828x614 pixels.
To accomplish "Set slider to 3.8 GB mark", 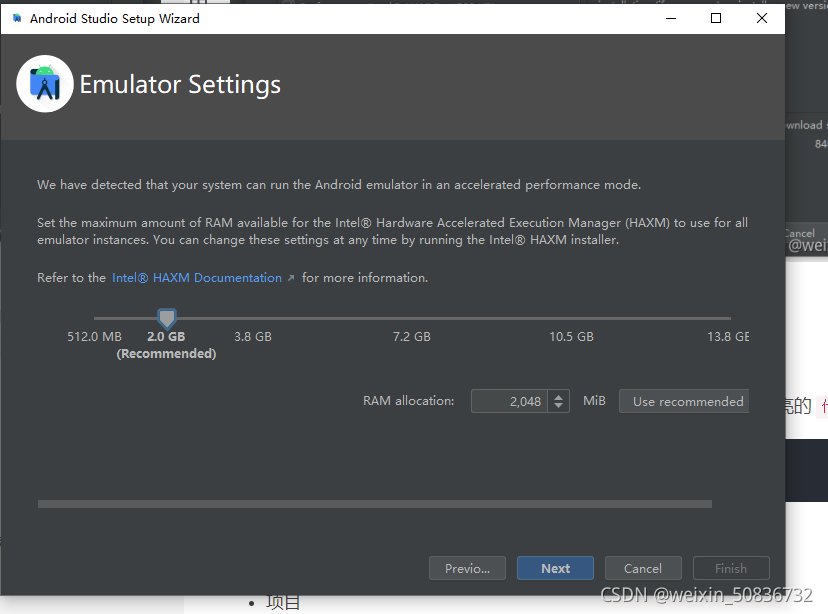I will click(x=253, y=318).
